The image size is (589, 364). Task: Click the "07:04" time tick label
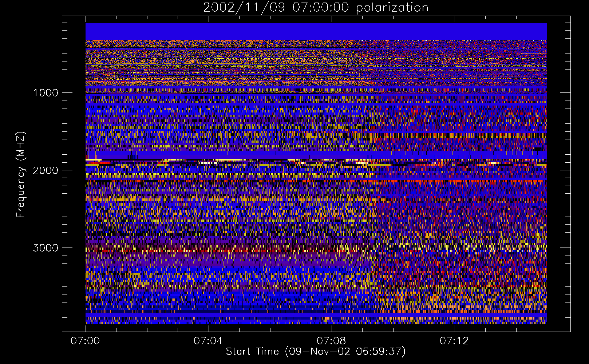pos(208,341)
